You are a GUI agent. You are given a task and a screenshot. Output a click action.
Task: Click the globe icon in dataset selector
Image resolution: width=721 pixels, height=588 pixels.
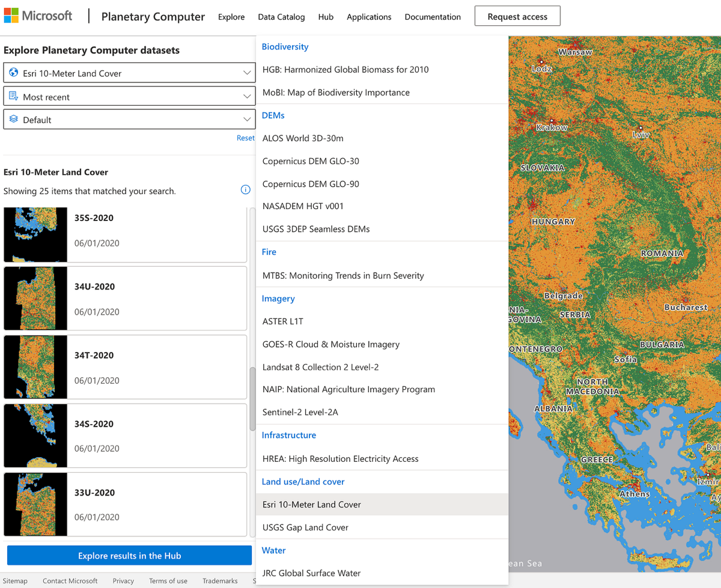click(13, 73)
